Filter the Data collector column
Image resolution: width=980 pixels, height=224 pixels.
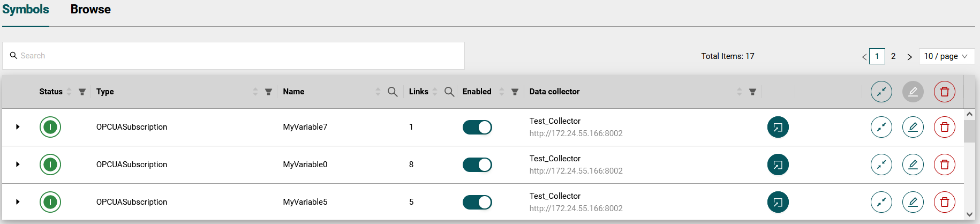752,92
